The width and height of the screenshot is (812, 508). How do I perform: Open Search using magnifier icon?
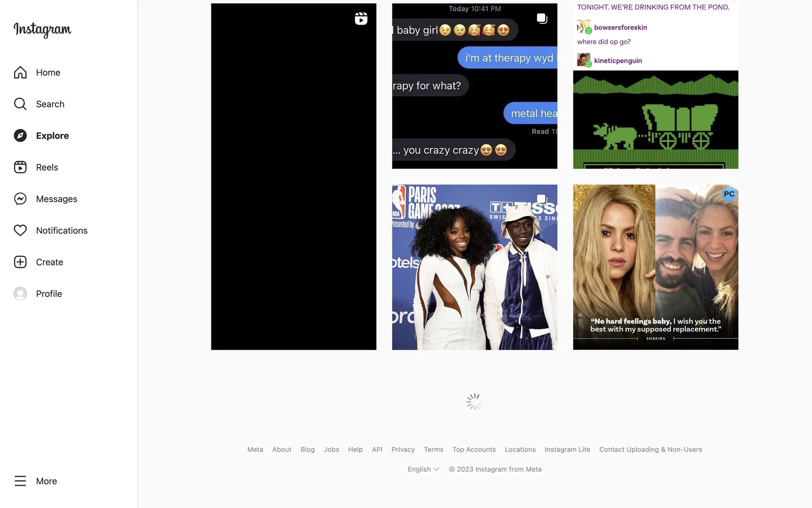[x=20, y=104]
